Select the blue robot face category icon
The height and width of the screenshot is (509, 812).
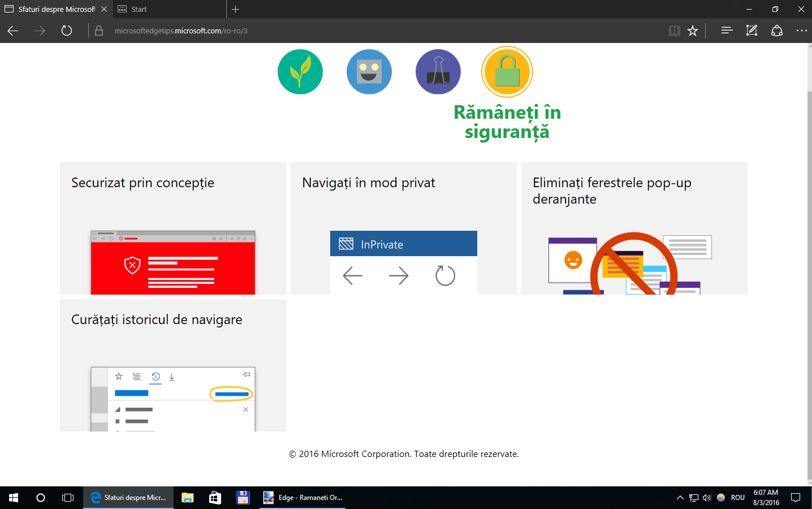pos(369,72)
